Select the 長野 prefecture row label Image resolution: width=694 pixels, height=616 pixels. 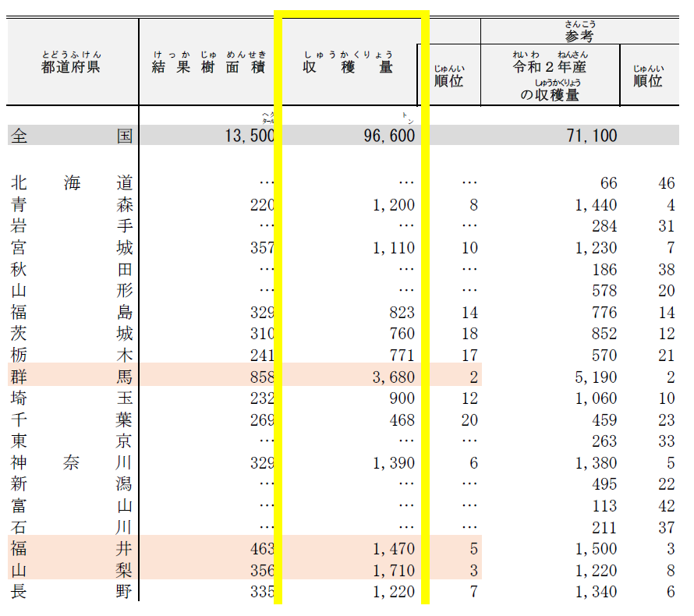pos(71,592)
